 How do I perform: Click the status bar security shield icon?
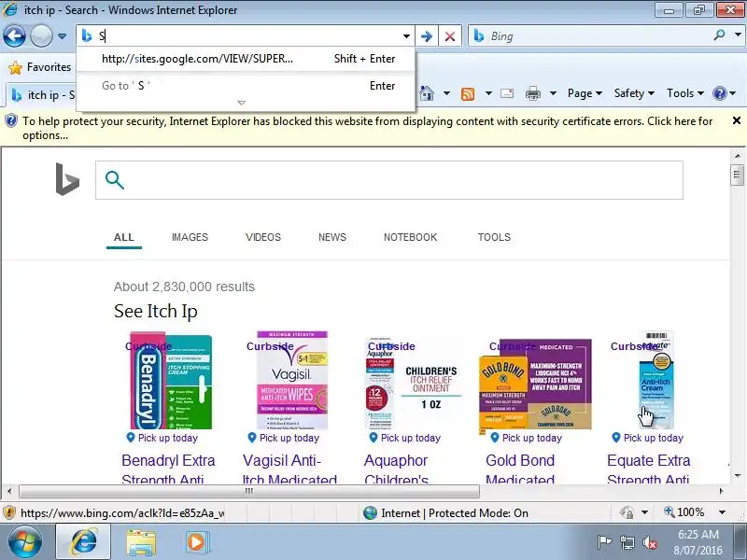pyautogui.click(x=9, y=512)
